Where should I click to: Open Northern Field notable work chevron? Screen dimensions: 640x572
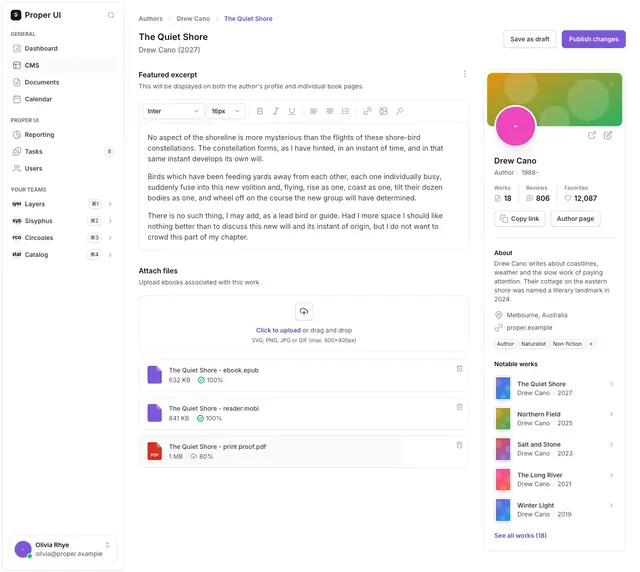tap(611, 414)
